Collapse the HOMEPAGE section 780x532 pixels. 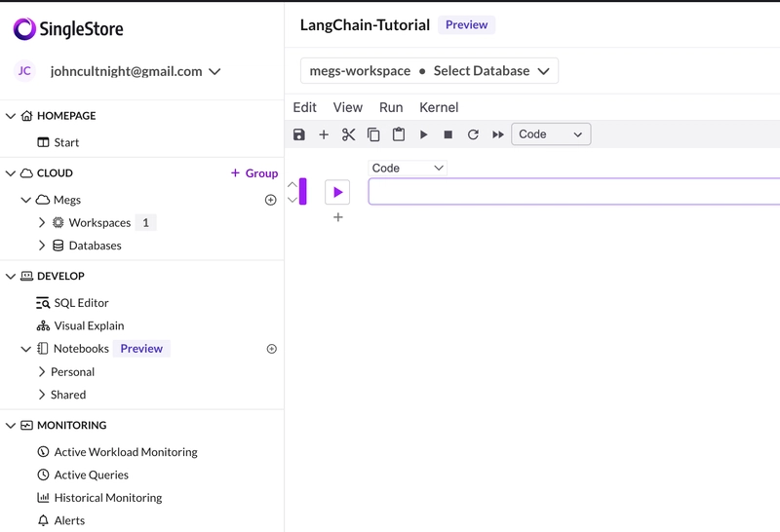coord(11,116)
